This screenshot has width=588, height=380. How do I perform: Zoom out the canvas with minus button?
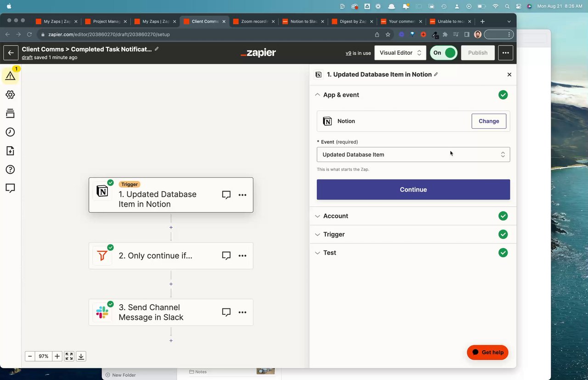point(30,356)
